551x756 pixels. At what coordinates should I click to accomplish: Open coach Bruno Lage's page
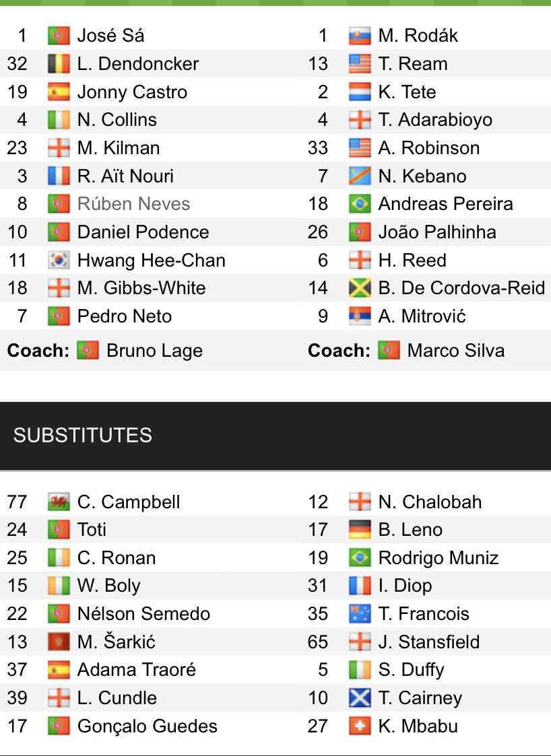click(154, 351)
